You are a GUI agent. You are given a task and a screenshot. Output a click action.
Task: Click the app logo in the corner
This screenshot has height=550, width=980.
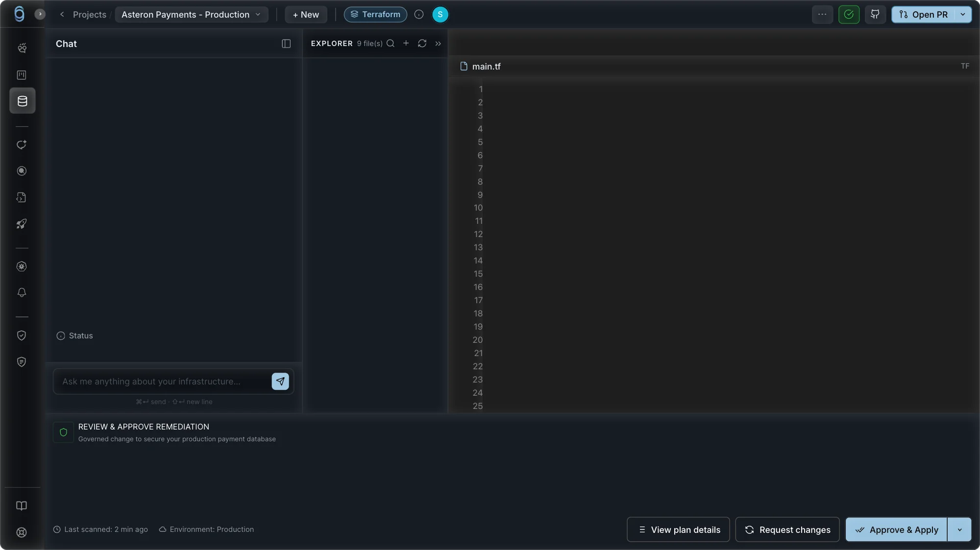click(x=19, y=14)
